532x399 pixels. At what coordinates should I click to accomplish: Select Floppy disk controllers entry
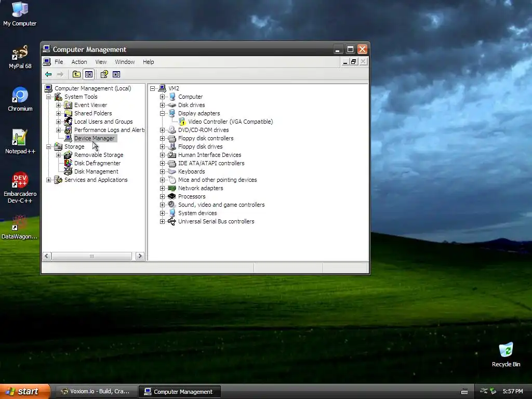206,138
